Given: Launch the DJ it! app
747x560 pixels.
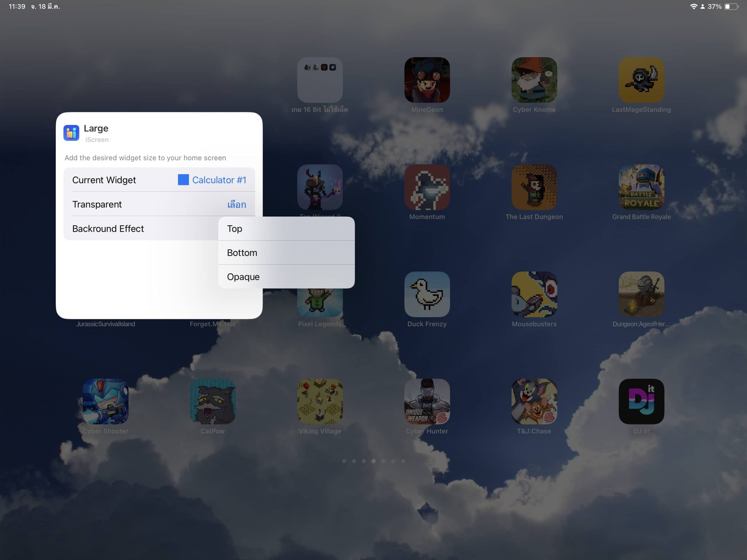Looking at the screenshot, I should [x=641, y=401].
